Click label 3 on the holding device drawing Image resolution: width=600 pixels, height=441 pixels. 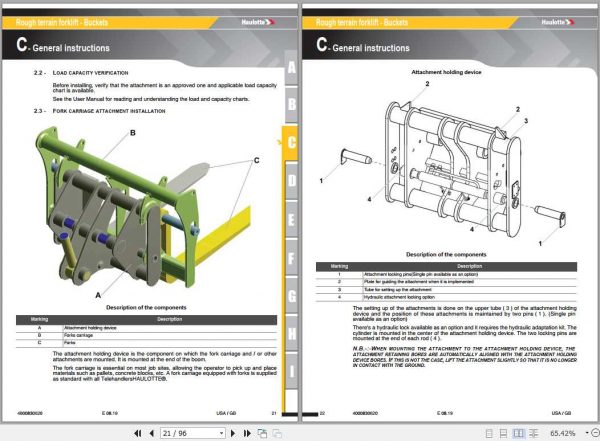[526, 121]
